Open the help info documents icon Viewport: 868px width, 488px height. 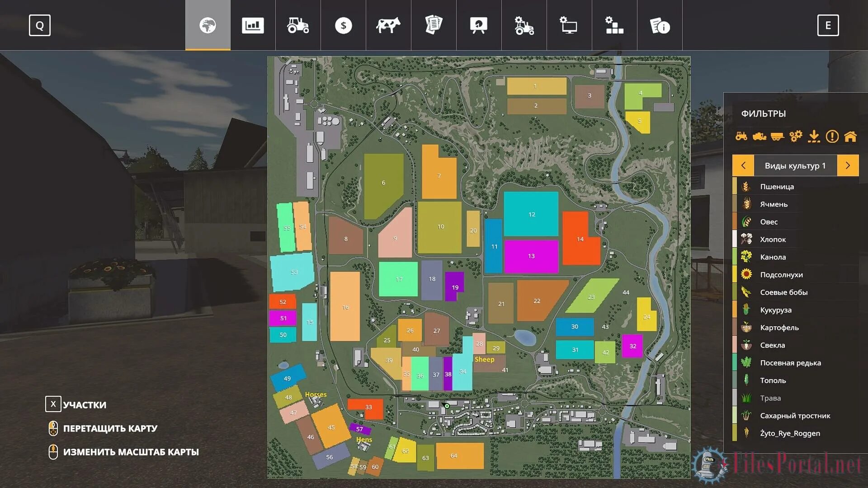[660, 25]
